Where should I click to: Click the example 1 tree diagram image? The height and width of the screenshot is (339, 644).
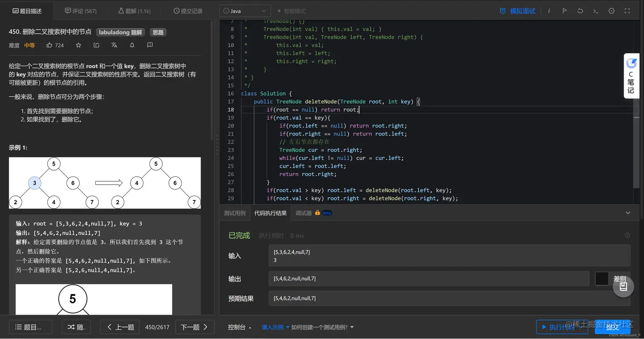click(105, 183)
